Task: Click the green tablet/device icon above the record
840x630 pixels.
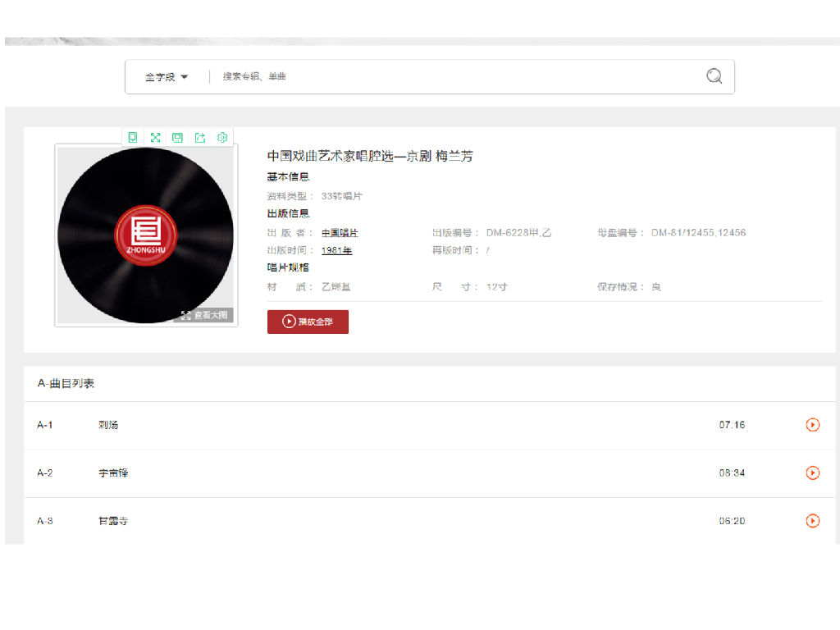Action: pos(133,138)
